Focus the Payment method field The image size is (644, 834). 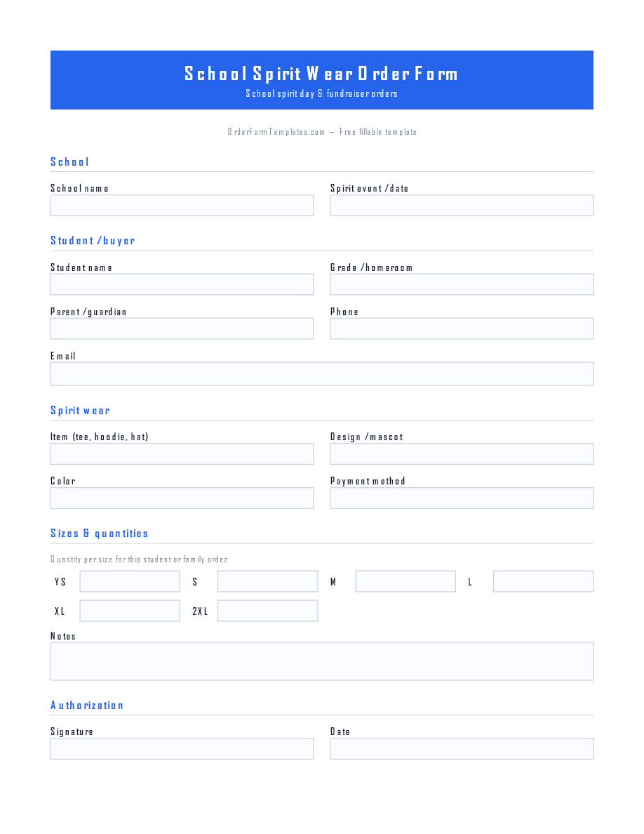(461, 498)
